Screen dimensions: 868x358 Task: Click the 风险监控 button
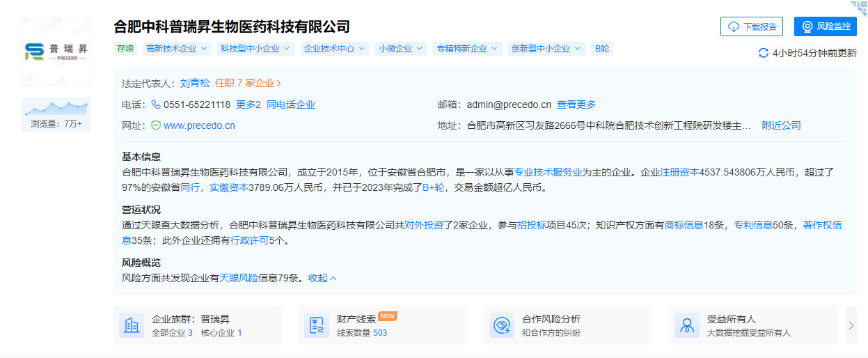click(x=826, y=26)
